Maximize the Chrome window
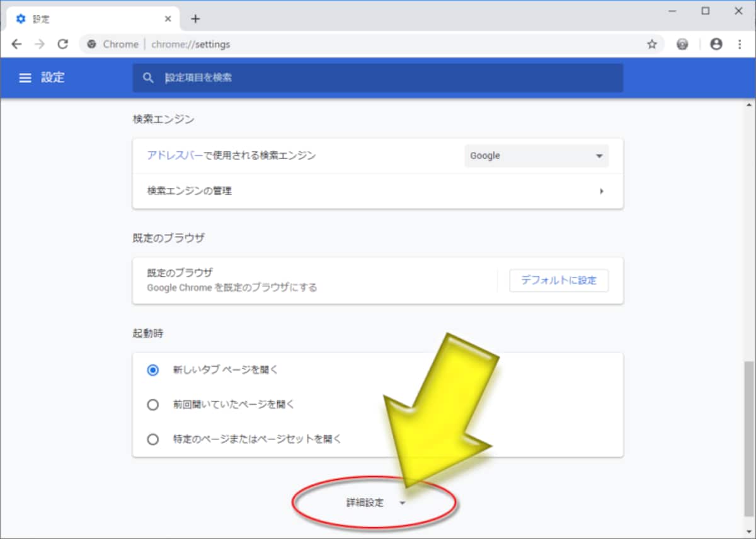 (706, 11)
